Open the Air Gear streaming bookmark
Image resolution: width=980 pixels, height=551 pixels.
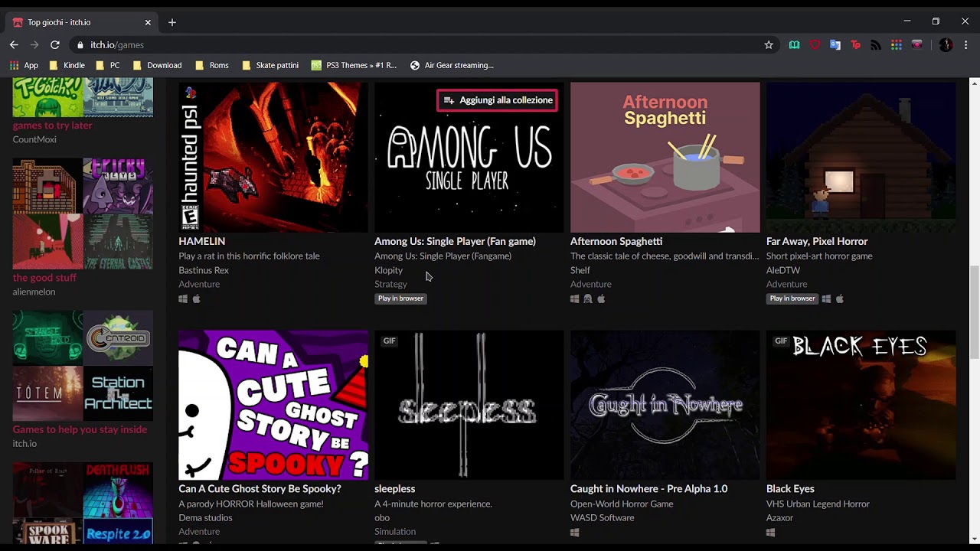point(452,65)
